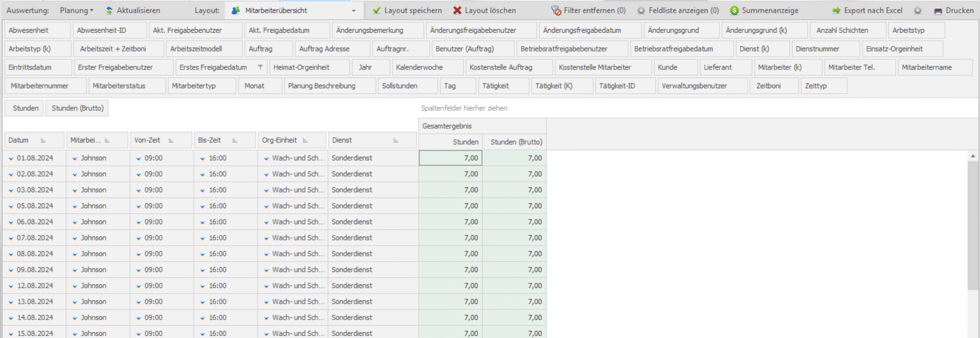Click the Gesamtergebnis column header

coord(482,126)
